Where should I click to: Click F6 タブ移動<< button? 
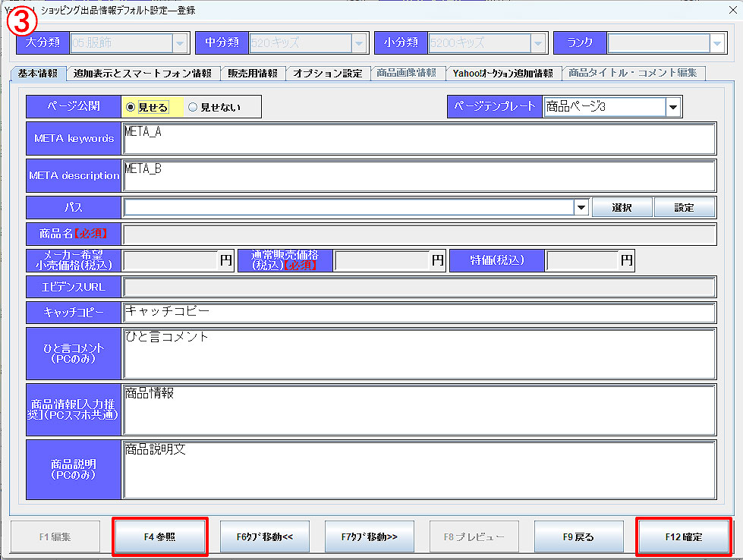click(x=265, y=536)
